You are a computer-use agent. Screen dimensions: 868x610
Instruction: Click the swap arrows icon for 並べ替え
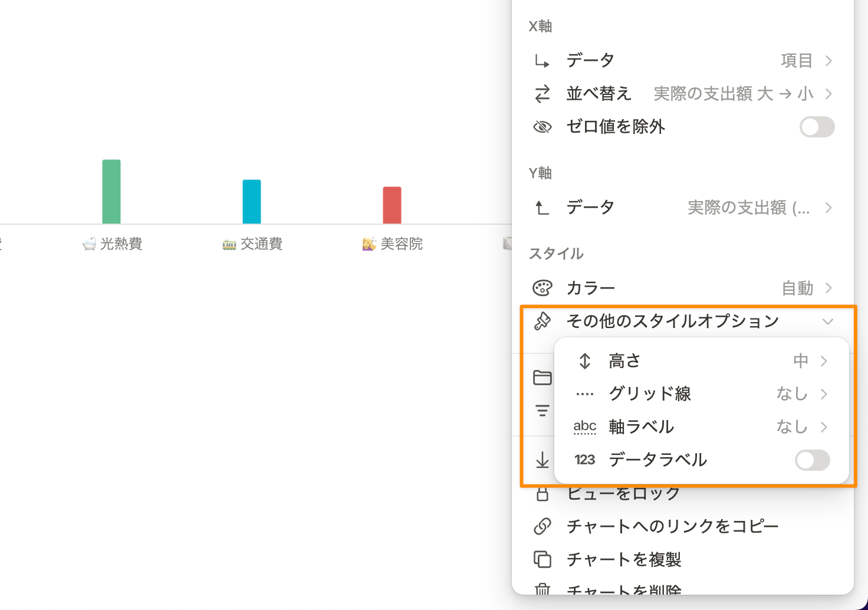[542, 94]
